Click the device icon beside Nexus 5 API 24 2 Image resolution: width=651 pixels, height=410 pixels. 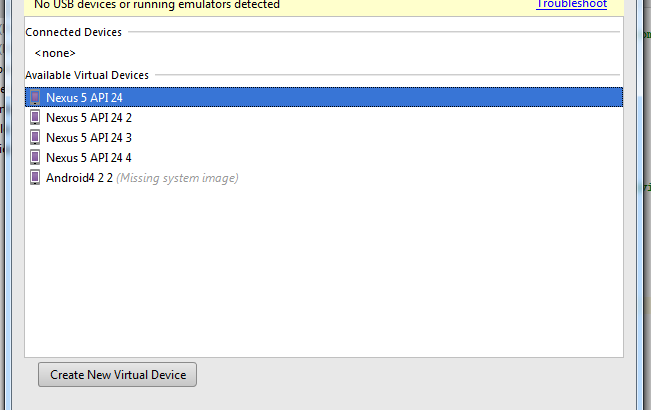coord(35,117)
